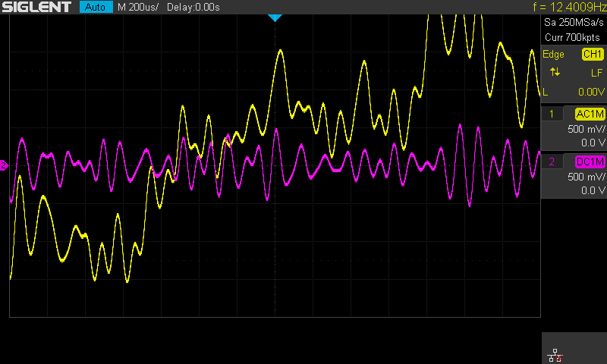
Task: Select the channel 2 number box
Action: (x=552, y=162)
